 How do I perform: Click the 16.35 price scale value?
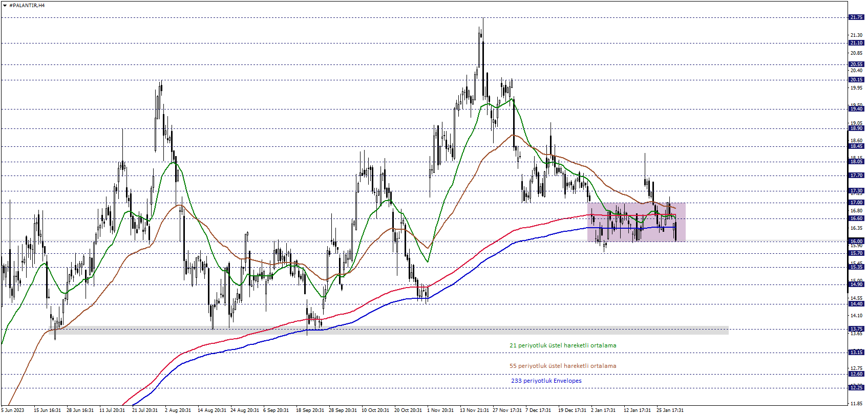pos(856,228)
